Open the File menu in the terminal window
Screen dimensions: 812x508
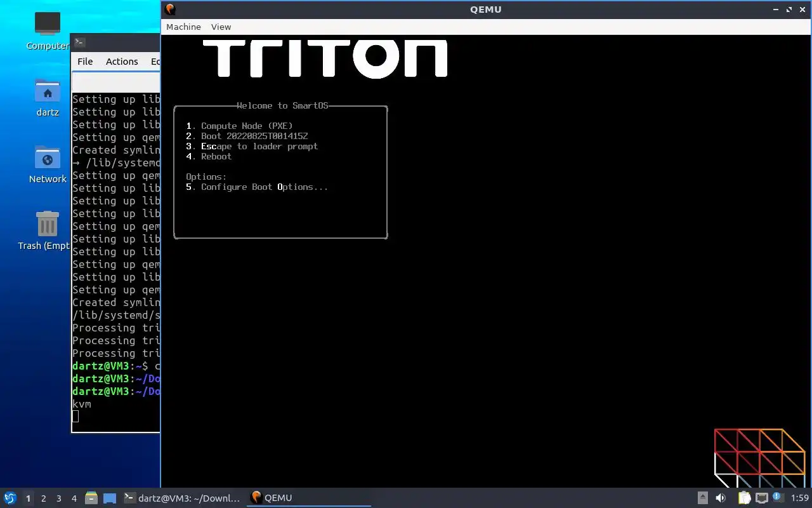click(85, 62)
